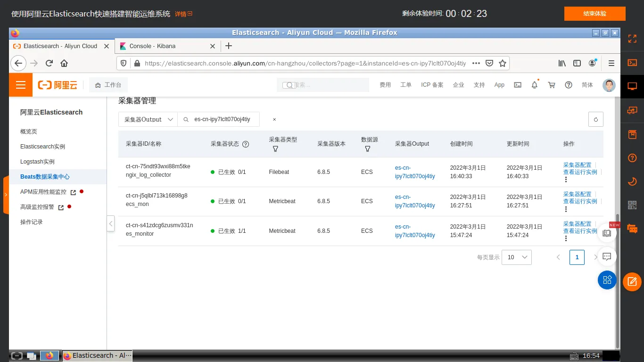Open more actions for ngix_log_collector row
Viewport: 644px width, 362px height.
pos(566,179)
